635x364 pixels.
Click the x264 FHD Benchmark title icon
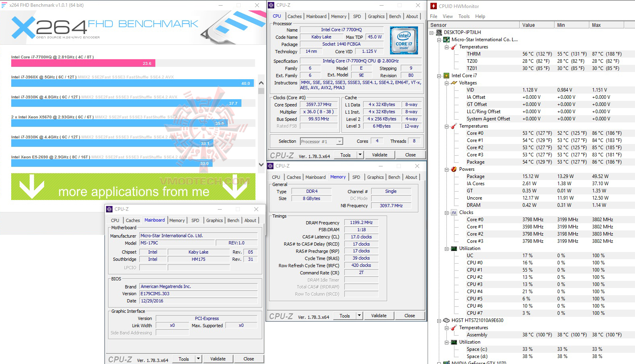pyautogui.click(x=4, y=5)
